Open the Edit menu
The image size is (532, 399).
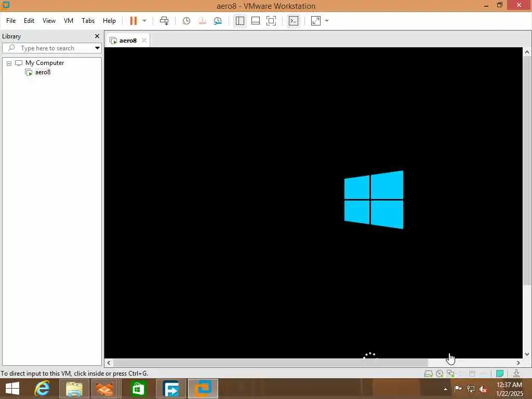(29, 21)
